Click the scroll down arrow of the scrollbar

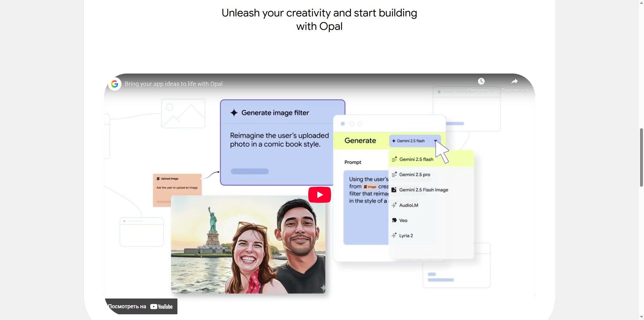[641, 317]
